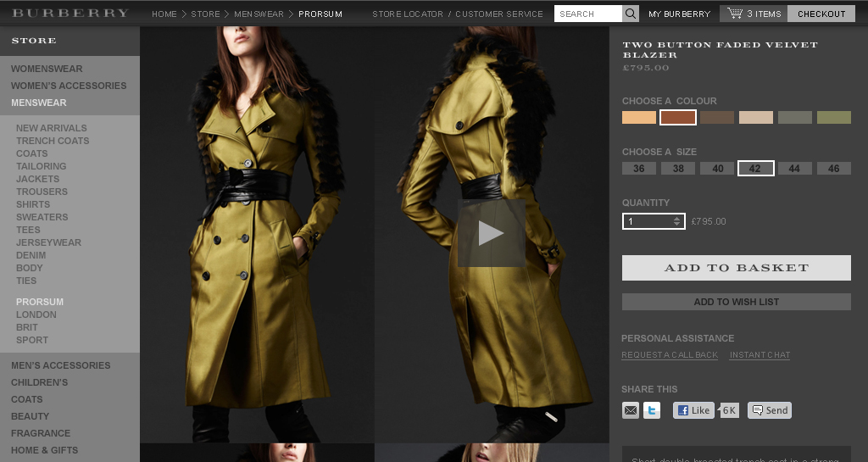Open the Request a Call Back link

pyautogui.click(x=670, y=355)
